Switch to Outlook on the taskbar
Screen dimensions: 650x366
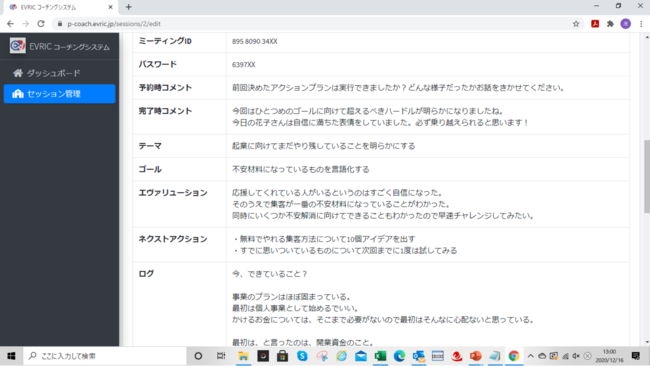(419, 356)
